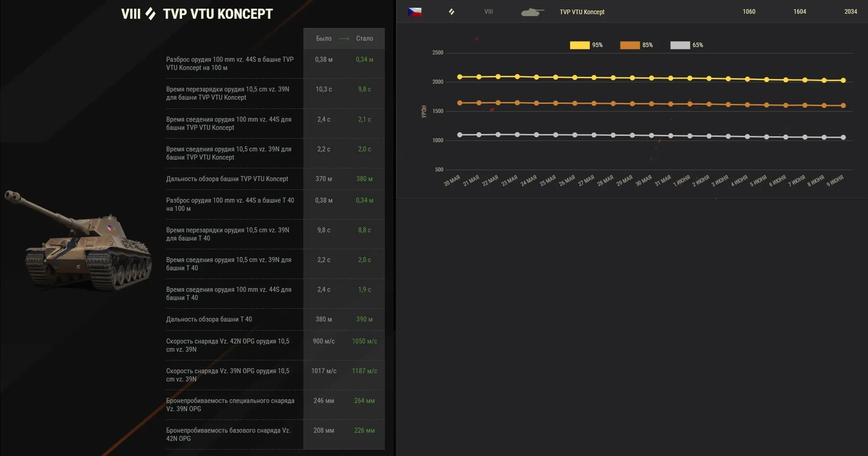This screenshot has width=868, height=456.
Task: Select the 20 МАЯ point on yellow line
Action: click(x=460, y=77)
